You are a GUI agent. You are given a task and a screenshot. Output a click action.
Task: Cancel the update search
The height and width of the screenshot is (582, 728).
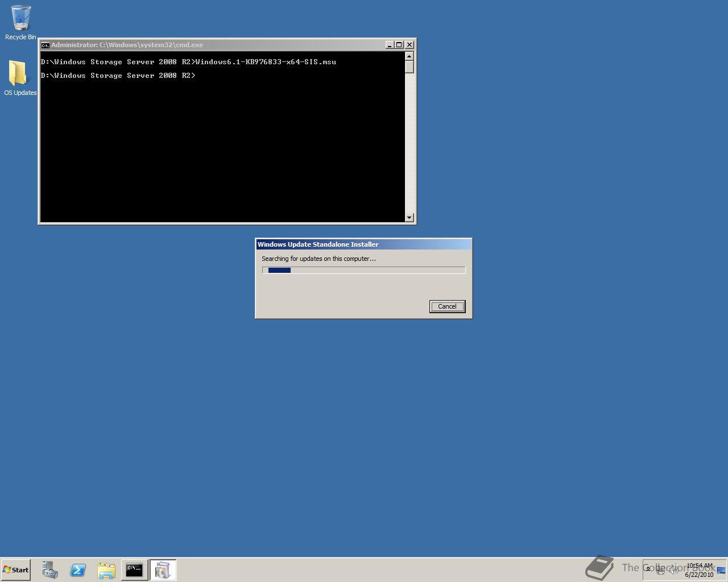coord(447,306)
